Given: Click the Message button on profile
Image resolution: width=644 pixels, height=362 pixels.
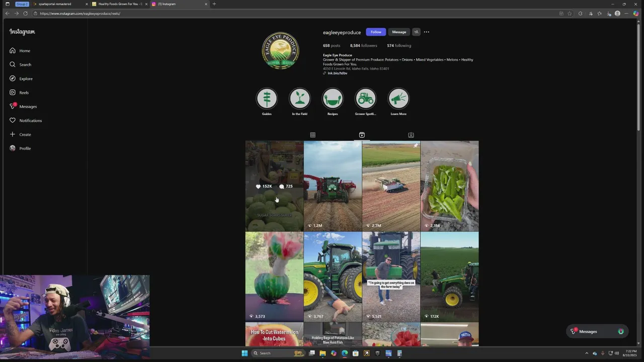Looking at the screenshot, I should 399,32.
